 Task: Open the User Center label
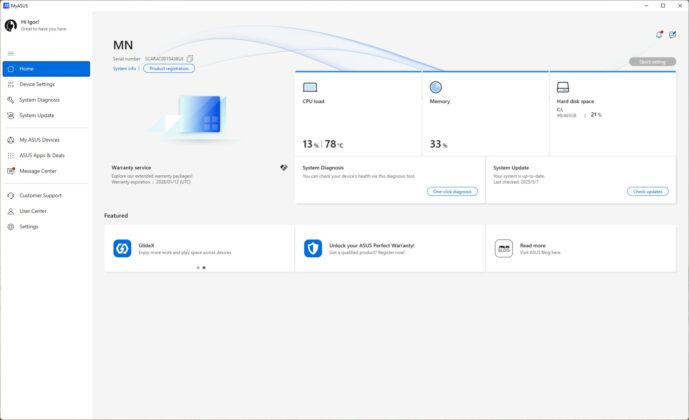(33, 211)
